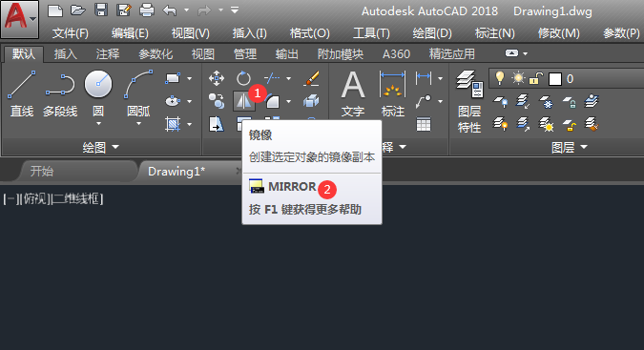Image resolution: width=644 pixels, height=350 pixels.
Task: Select the Mirror tool icon
Action: coord(243,101)
